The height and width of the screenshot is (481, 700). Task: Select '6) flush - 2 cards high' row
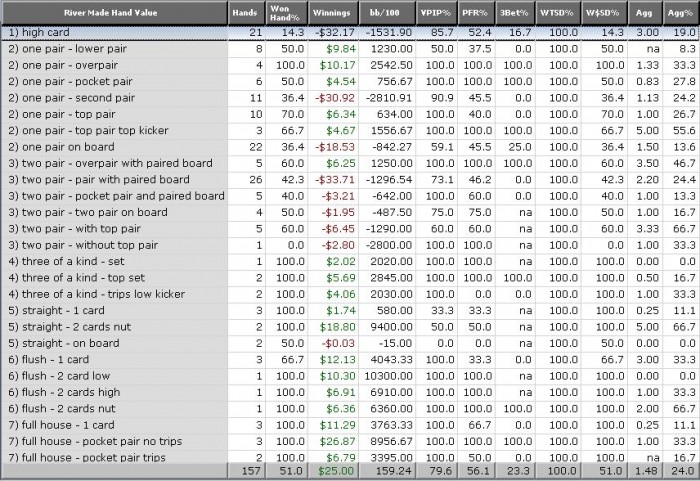click(350, 392)
